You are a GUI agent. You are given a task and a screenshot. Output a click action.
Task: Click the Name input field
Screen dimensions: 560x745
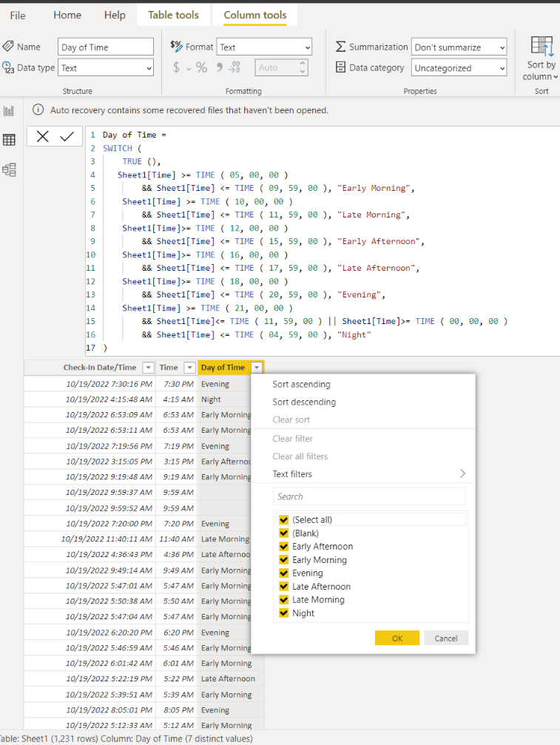[106, 47]
